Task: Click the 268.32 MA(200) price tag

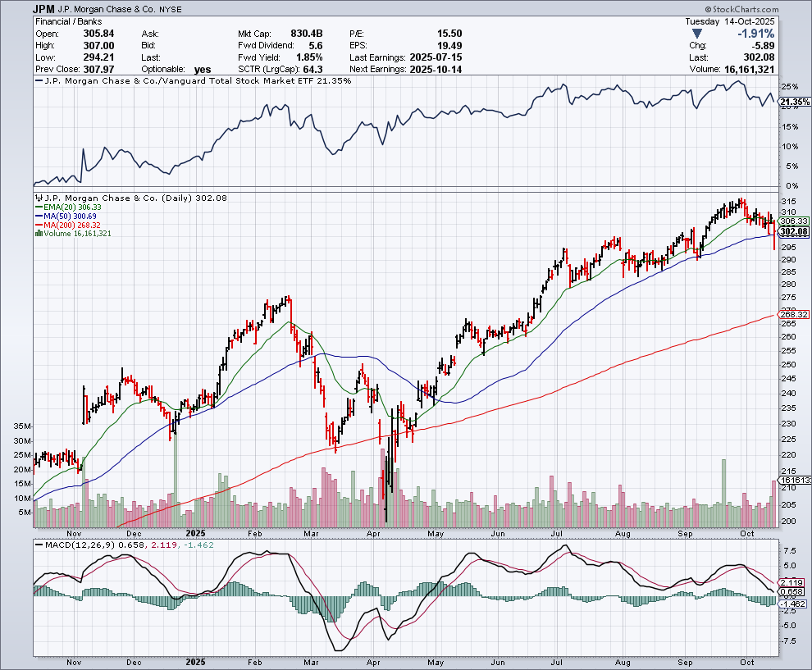Action: (x=794, y=314)
